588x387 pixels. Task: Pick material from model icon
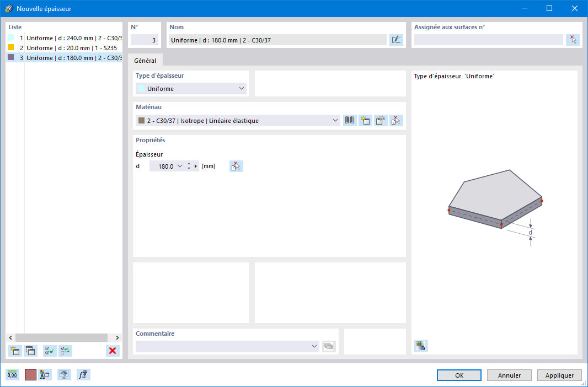pyautogui.click(x=396, y=121)
